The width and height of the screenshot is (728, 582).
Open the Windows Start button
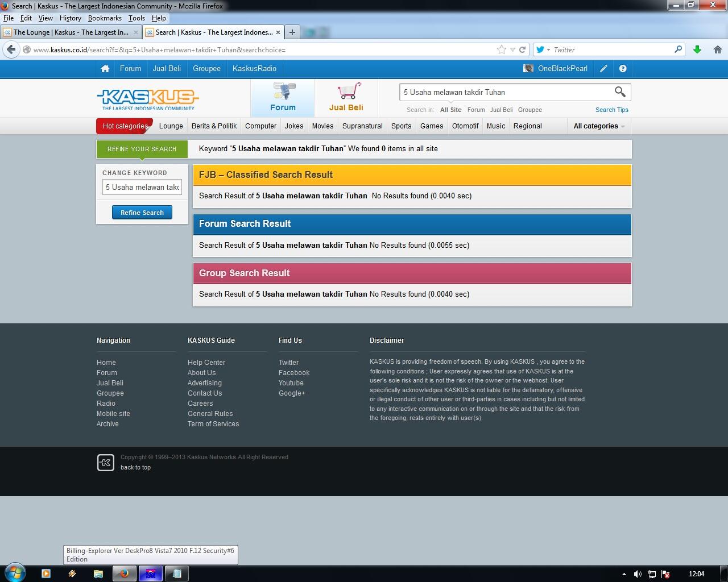pos(14,573)
